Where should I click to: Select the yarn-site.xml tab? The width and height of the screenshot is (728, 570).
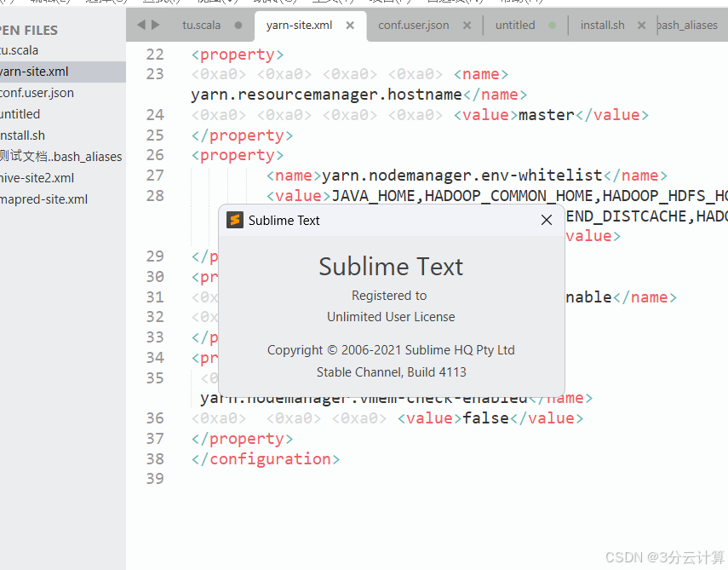(300, 25)
